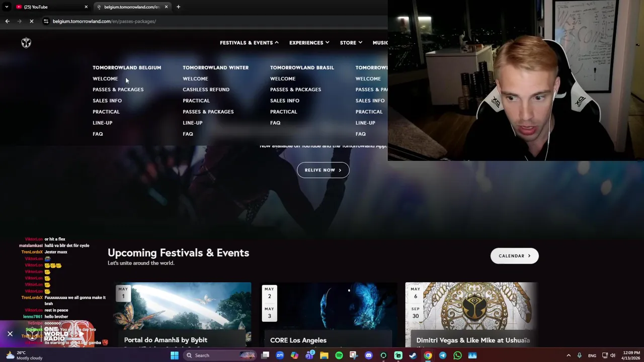Open the network tray icon
The height and width of the screenshot is (362, 644).
pos(605,355)
